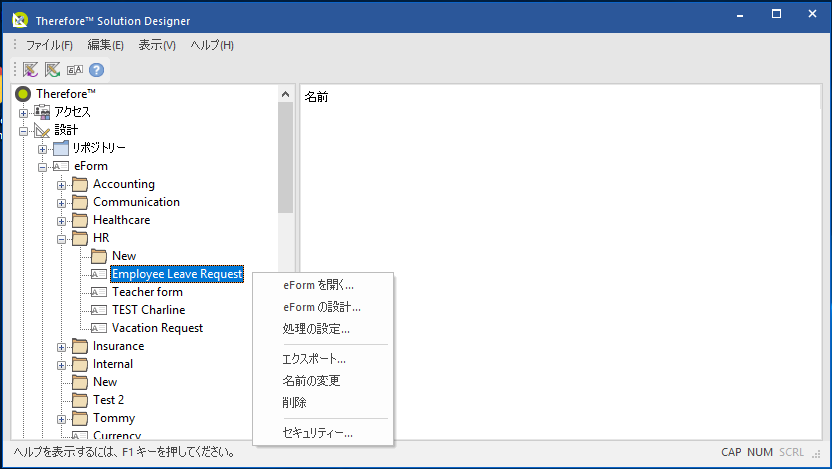832x469 pixels.
Task: Collapse the 設計 tree node
Action: tap(23, 131)
